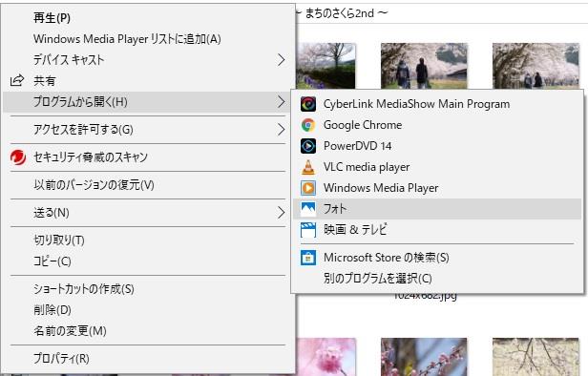Open with PowerDVD 14 entry
Screen dimensions: 588x376
(x=437, y=146)
